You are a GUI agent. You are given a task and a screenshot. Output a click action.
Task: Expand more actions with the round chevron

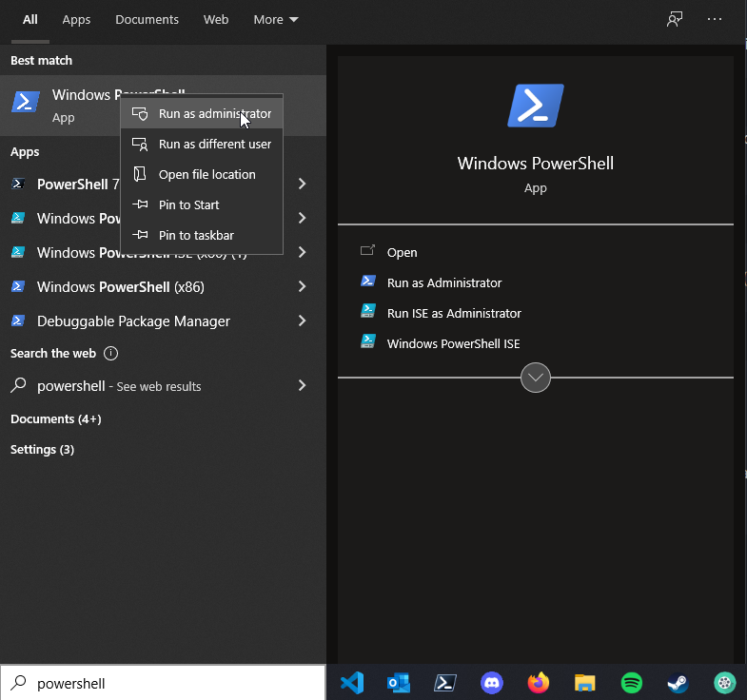tap(536, 378)
